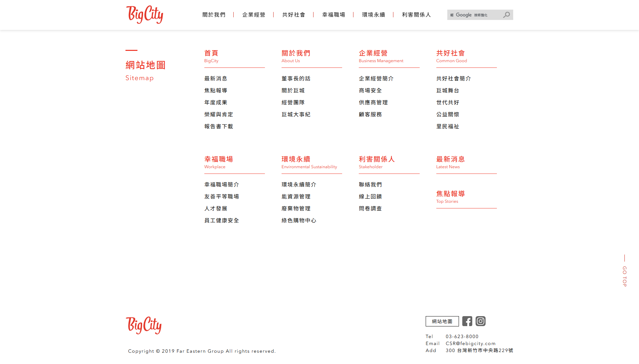Click the search magnifier icon
This screenshot has width=639, height=364.
[506, 15]
